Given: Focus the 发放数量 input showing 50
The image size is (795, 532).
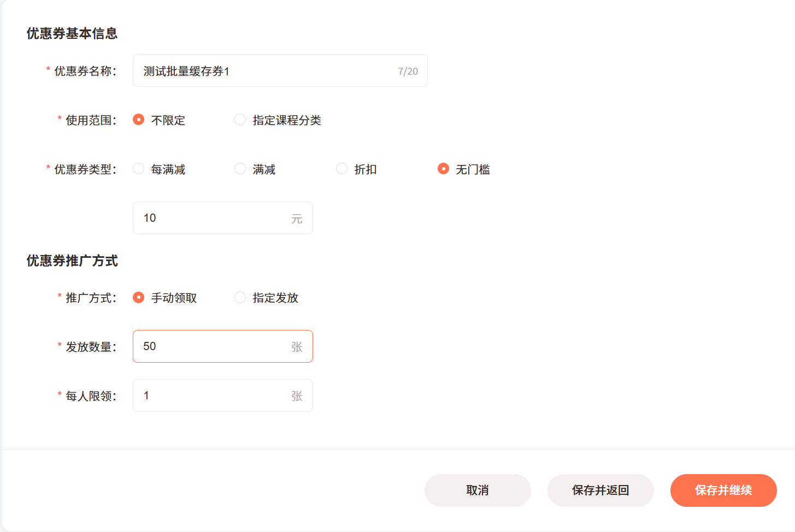Looking at the screenshot, I should tap(222, 346).
